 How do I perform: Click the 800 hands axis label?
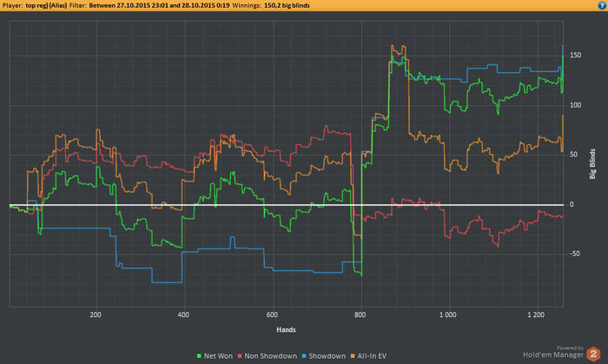point(360,314)
